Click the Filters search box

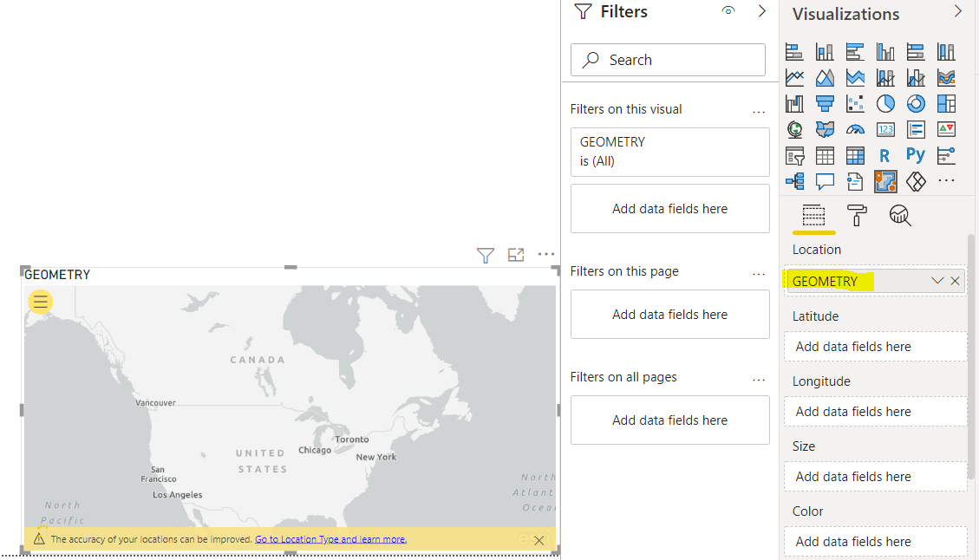click(668, 60)
